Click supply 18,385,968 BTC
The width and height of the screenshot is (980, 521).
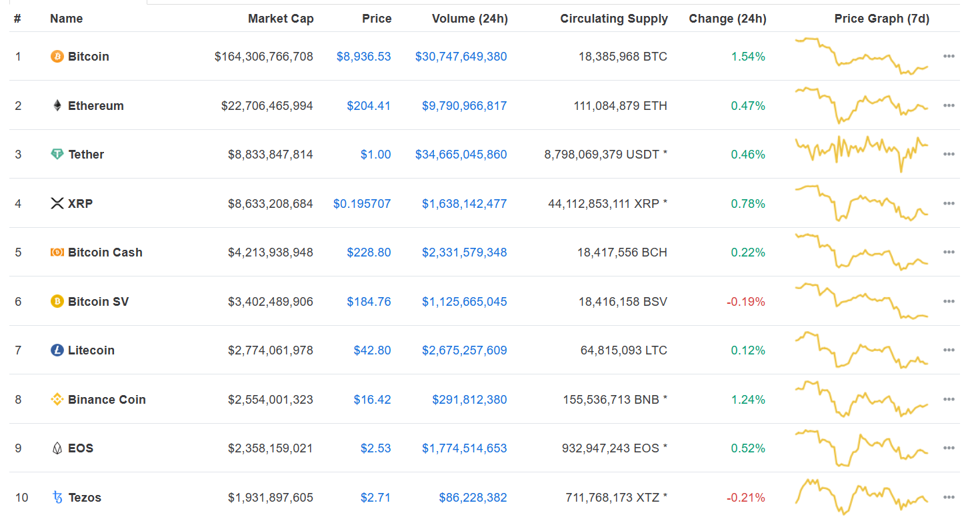[623, 57]
